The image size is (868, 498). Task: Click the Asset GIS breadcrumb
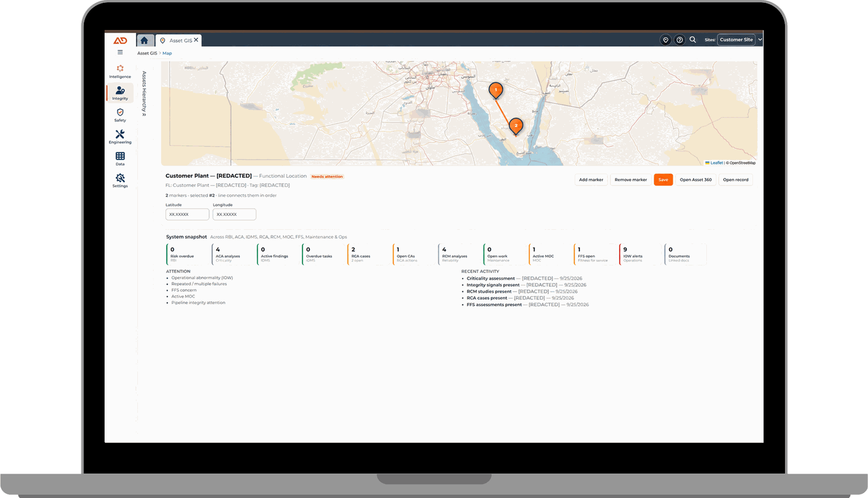click(147, 53)
